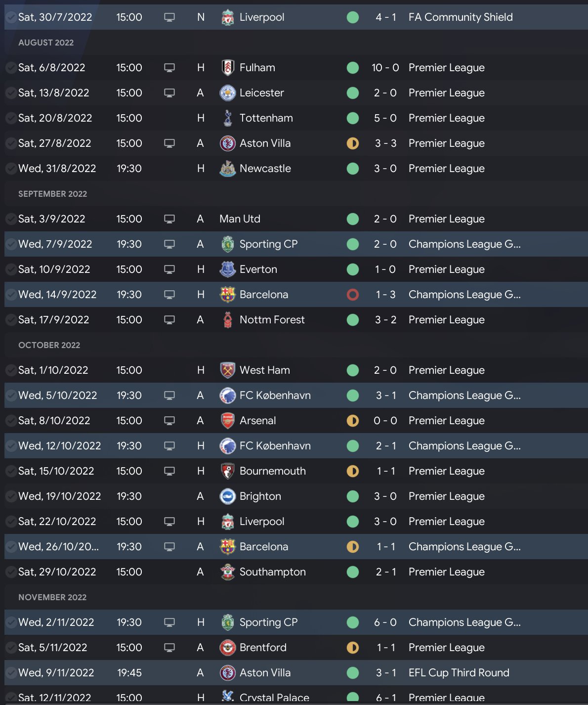
Task: Click the TV icon on the Man Utd fixture
Action: (169, 219)
